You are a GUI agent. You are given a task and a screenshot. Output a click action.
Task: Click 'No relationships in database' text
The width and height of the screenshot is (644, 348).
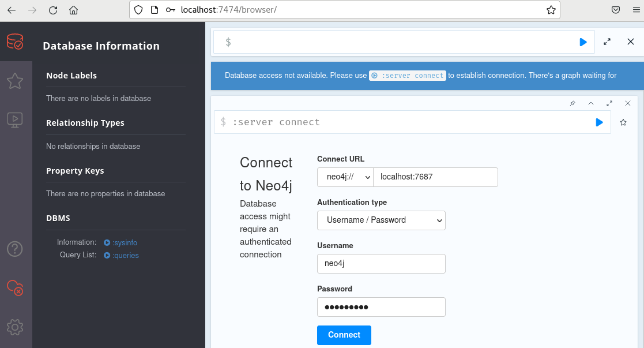click(93, 147)
